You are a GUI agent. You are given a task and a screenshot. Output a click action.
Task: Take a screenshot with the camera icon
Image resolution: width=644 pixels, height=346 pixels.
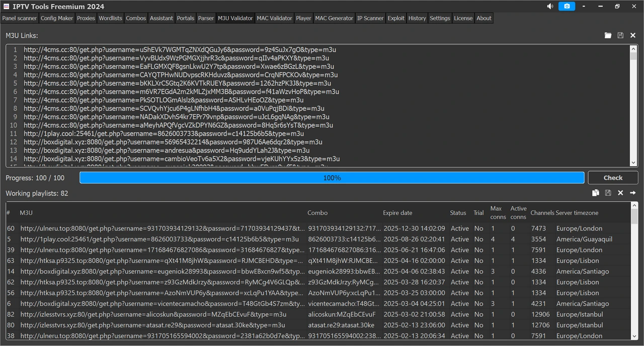[x=567, y=7]
